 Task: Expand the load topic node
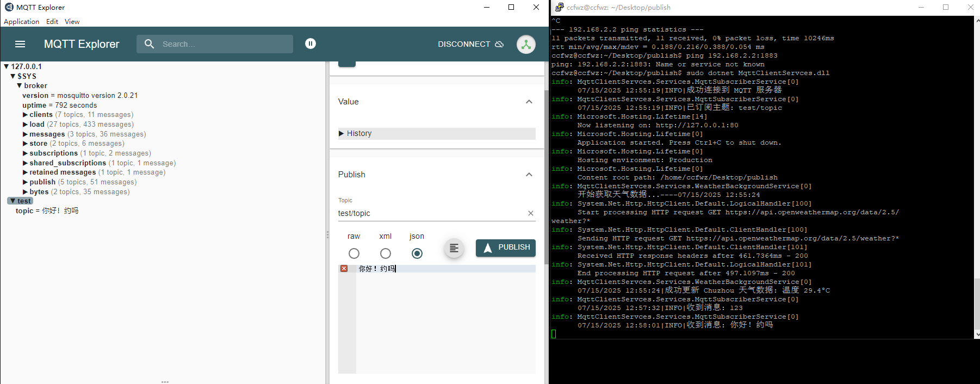[x=25, y=125]
